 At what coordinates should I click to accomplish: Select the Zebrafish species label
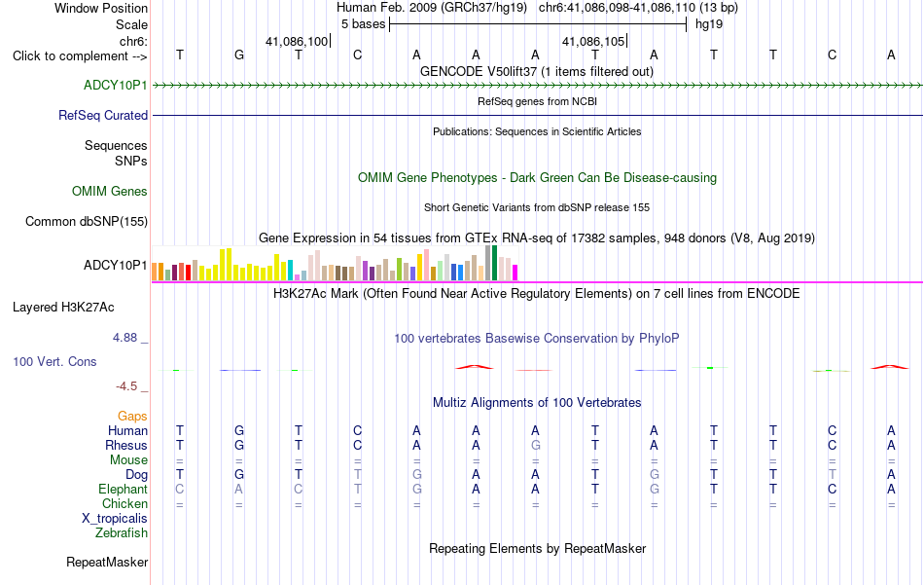[122, 532]
